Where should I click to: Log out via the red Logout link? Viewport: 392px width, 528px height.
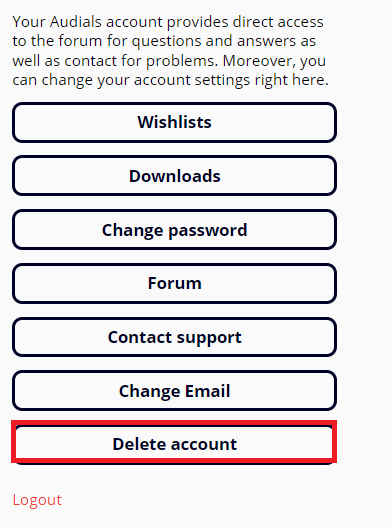click(37, 500)
